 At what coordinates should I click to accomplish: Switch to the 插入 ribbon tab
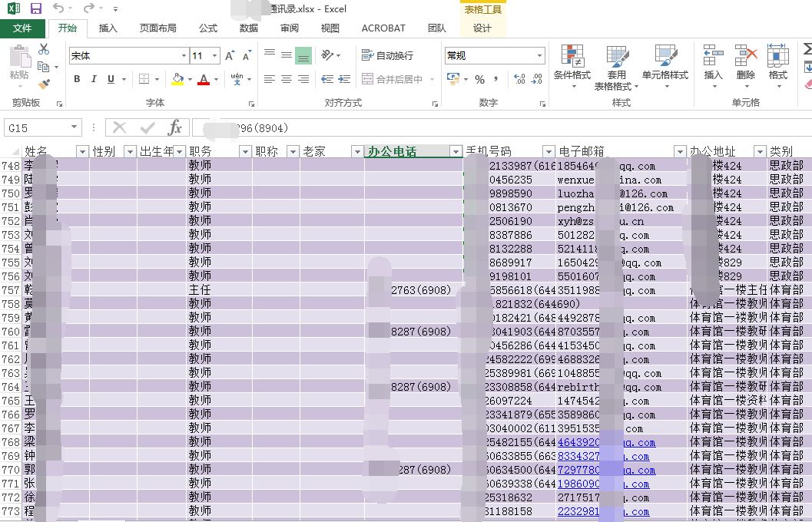108,28
